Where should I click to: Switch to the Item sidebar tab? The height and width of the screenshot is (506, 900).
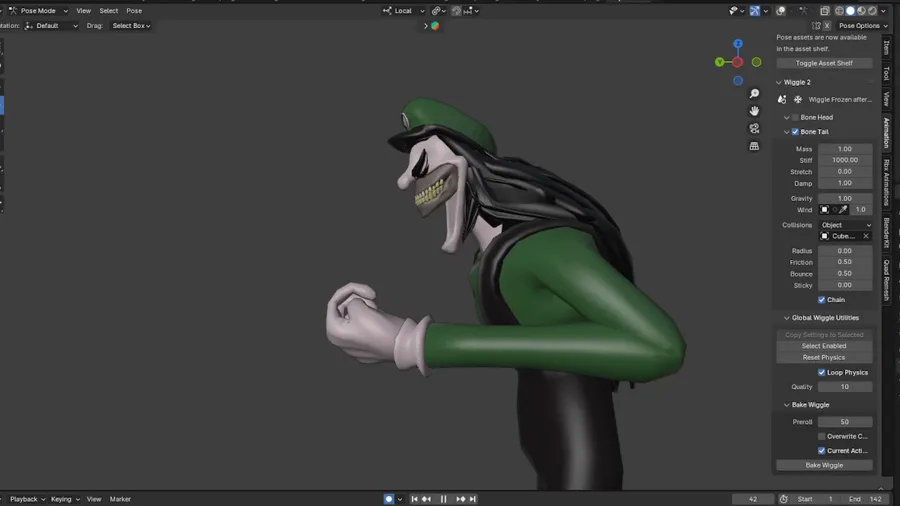(887, 48)
